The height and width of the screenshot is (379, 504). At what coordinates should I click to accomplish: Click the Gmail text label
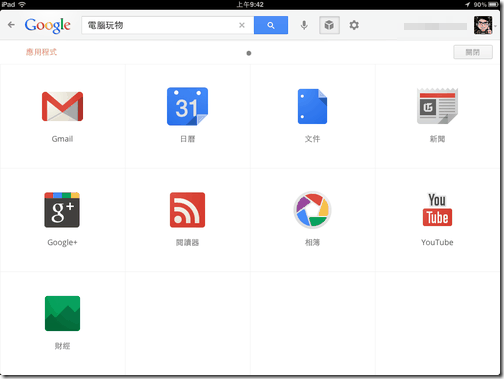click(x=62, y=139)
